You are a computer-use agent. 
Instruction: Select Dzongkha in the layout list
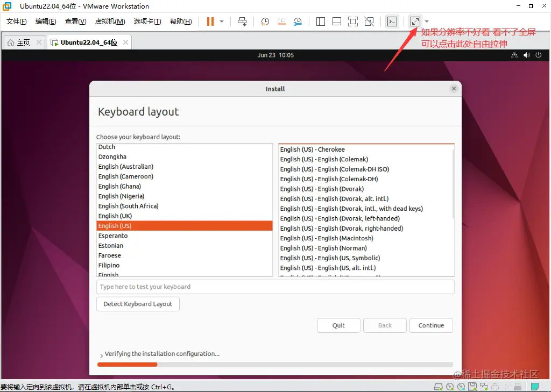(x=185, y=156)
